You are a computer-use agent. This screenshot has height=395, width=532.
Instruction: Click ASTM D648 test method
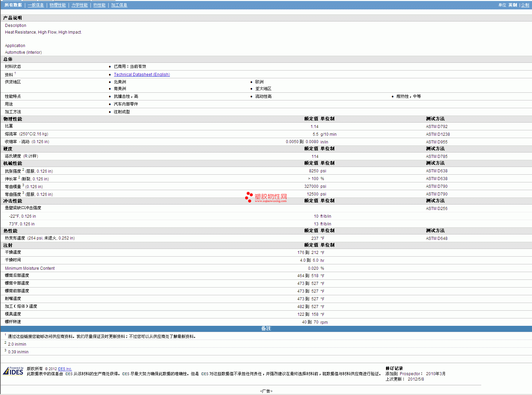436,238
